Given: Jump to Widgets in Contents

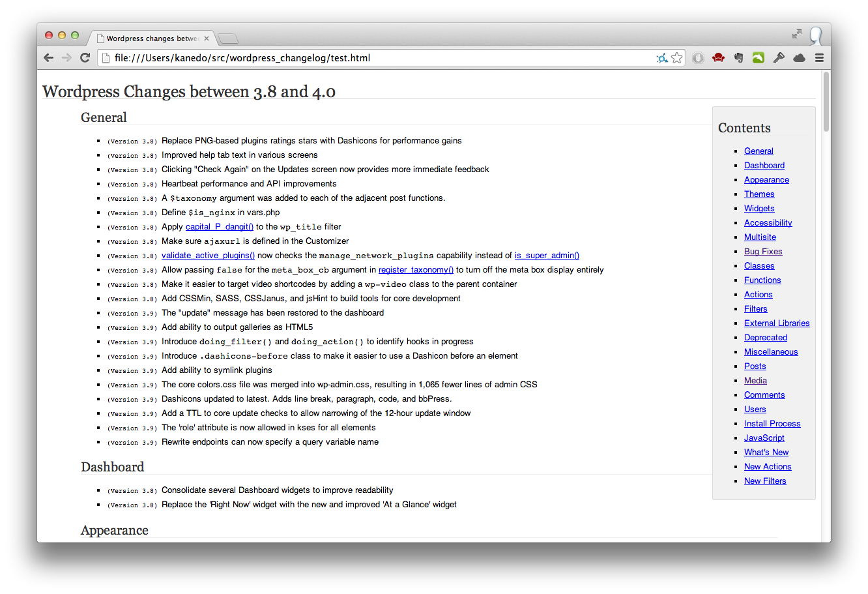Looking at the screenshot, I should (x=759, y=208).
